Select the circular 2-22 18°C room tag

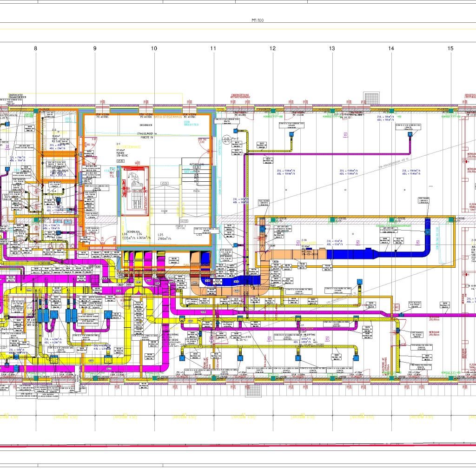click(227, 140)
